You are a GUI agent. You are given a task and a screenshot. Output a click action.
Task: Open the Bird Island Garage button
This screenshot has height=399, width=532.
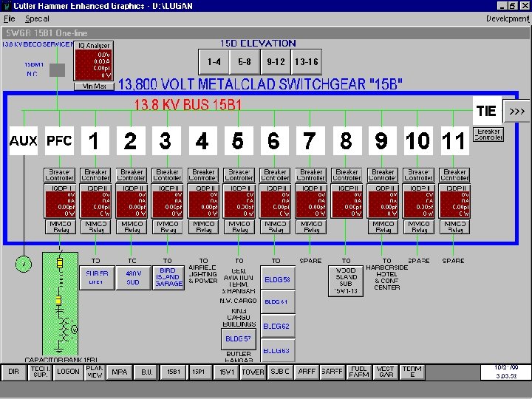coord(168,278)
